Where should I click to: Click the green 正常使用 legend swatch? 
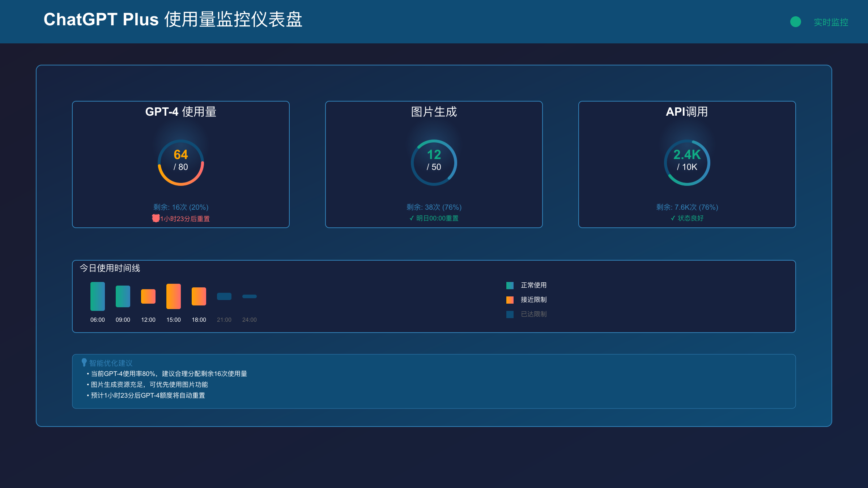(510, 286)
